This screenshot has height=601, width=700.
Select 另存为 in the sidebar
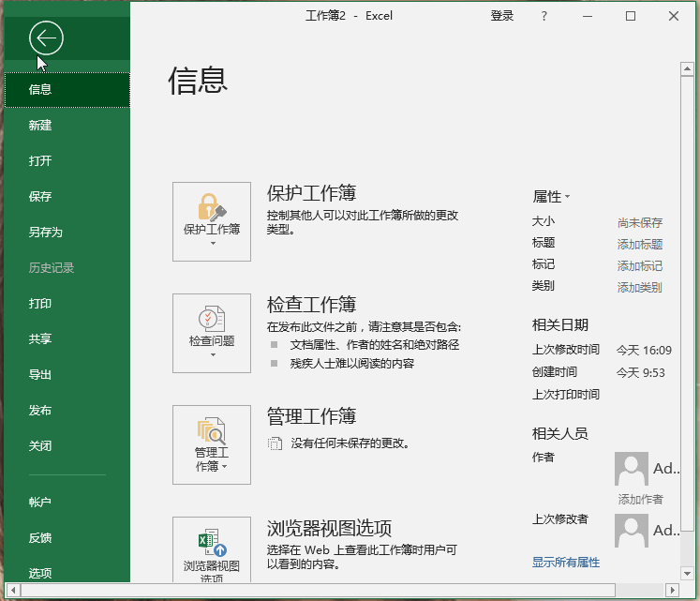[67, 233]
